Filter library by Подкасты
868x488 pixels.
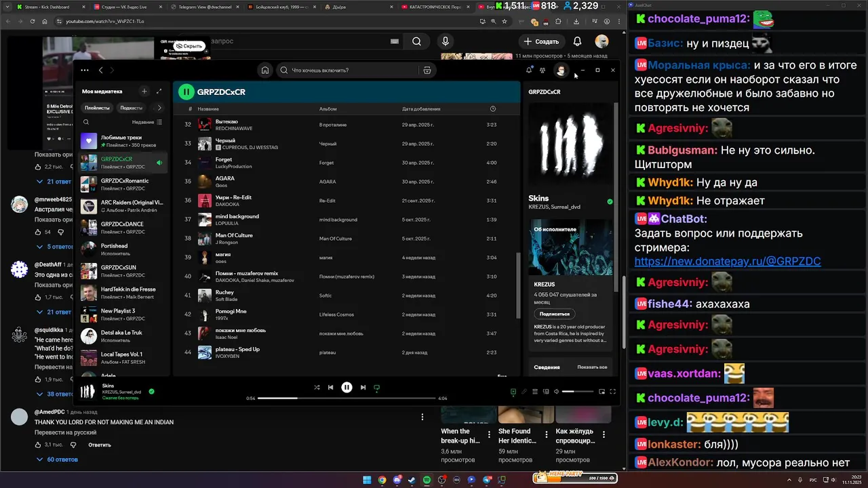tap(131, 108)
